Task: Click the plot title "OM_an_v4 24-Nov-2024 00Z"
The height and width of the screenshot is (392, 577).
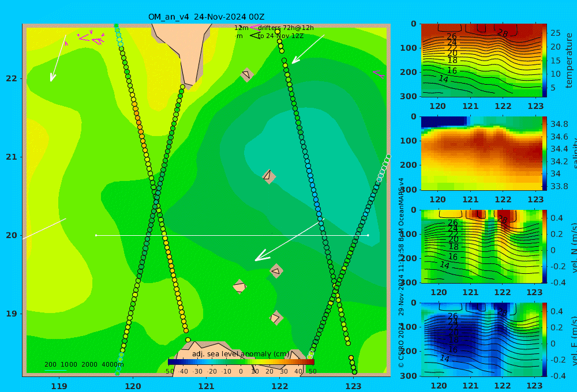Action: coord(206,17)
